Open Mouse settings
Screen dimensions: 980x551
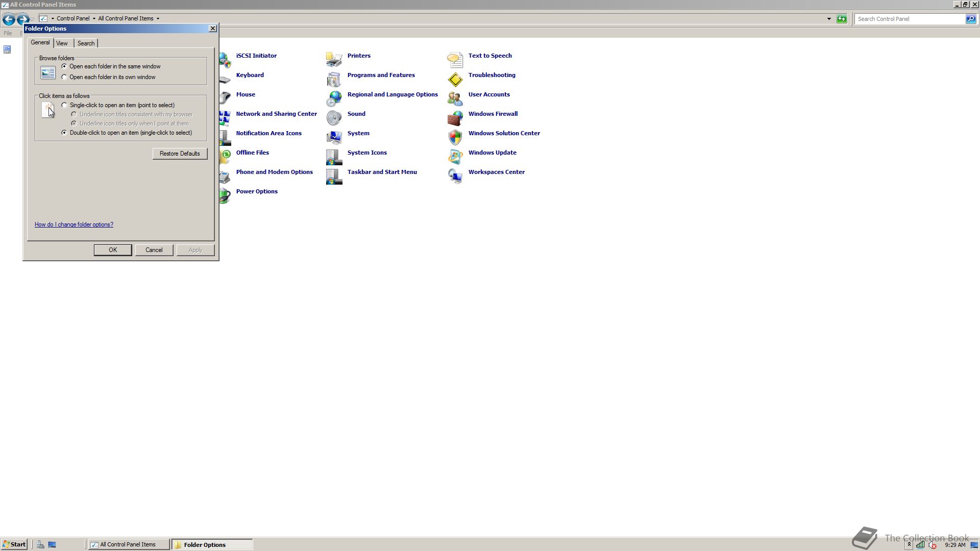(x=246, y=94)
